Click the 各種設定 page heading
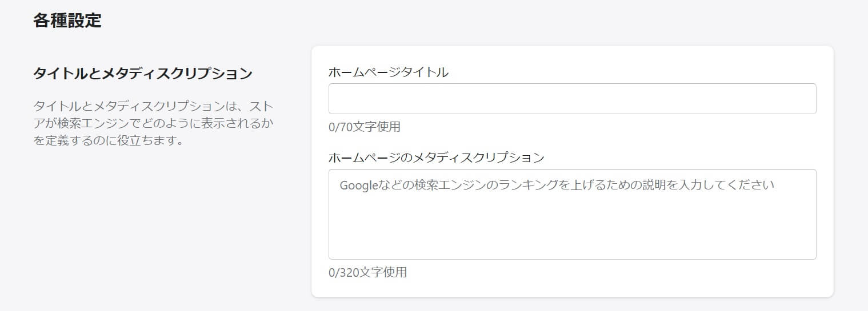This screenshot has width=868, height=311. pyautogui.click(x=67, y=21)
